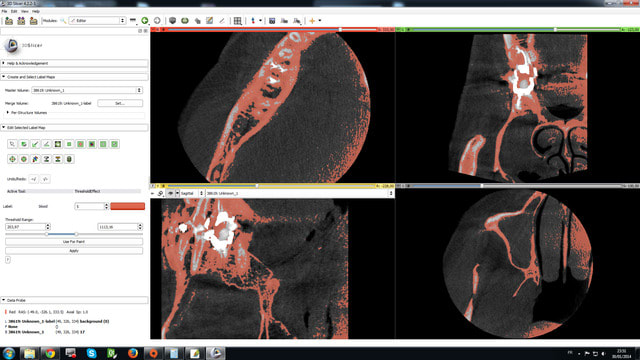This screenshot has width=640, height=360.
Task: Select the Paint effect tool
Action: coord(35,144)
